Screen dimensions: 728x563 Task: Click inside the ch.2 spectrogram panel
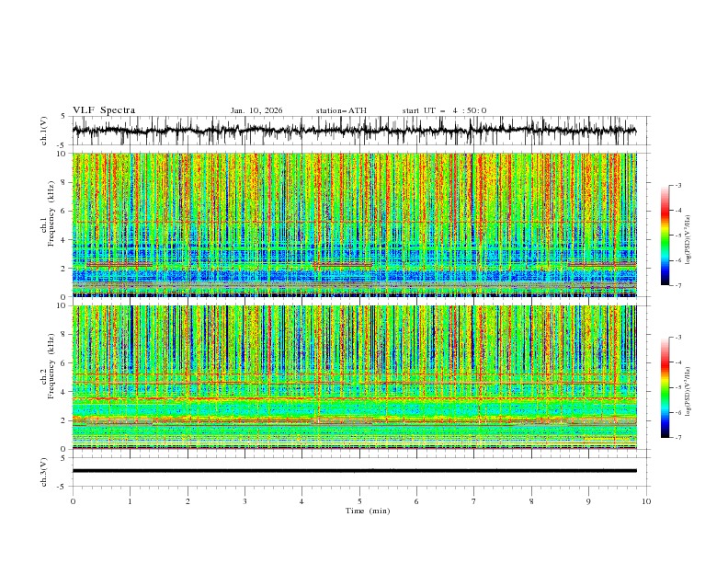[x=354, y=377]
